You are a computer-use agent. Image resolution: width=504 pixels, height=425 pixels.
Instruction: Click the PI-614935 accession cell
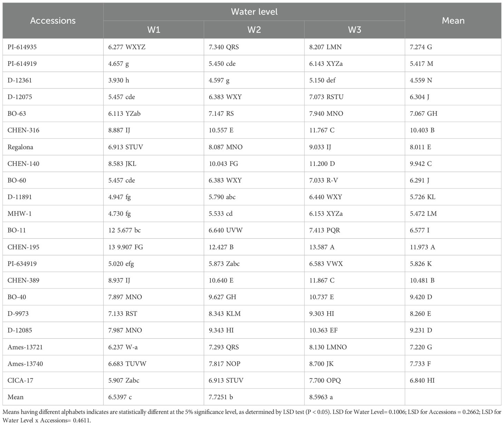pos(22,47)
